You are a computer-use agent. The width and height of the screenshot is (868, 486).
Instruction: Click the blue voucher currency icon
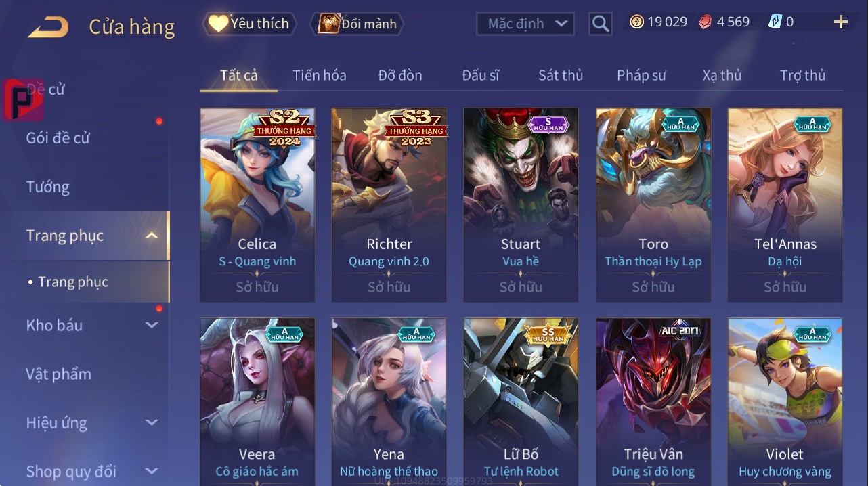pyautogui.click(x=775, y=22)
